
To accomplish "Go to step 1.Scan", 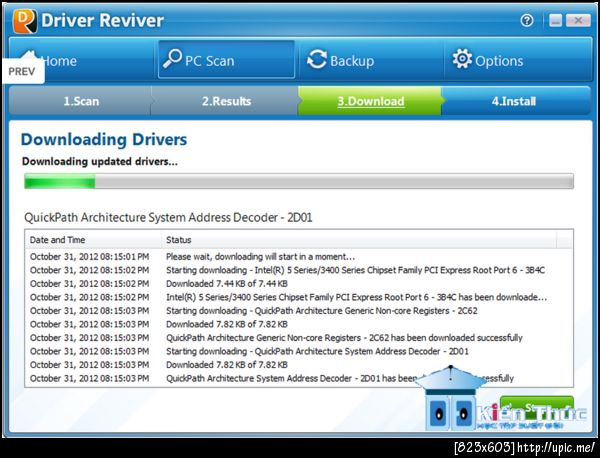I will click(x=81, y=101).
